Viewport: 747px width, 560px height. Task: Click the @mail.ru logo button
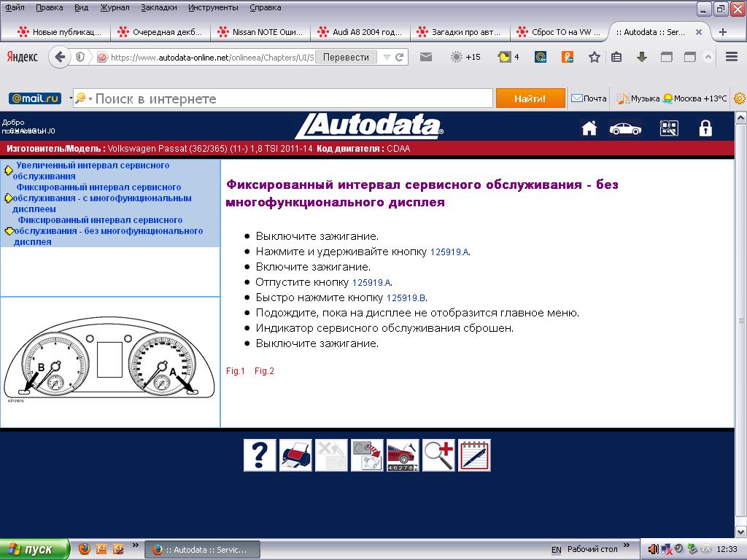pyautogui.click(x=35, y=98)
